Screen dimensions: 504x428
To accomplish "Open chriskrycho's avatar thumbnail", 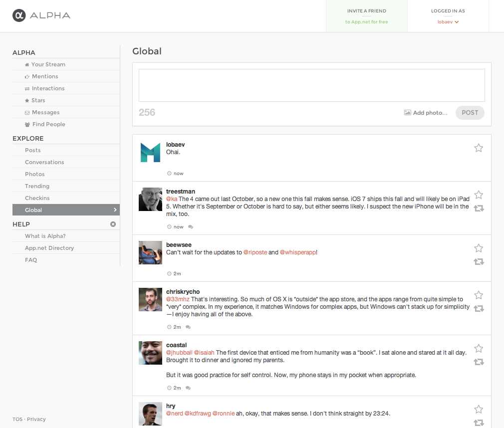I will click(150, 299).
